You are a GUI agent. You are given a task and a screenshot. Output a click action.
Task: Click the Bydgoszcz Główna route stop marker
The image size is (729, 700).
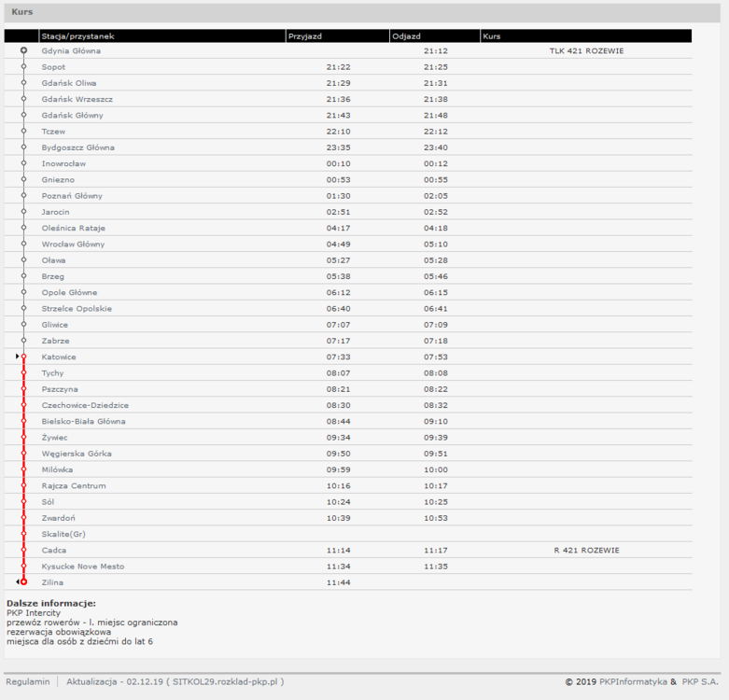coord(23,147)
